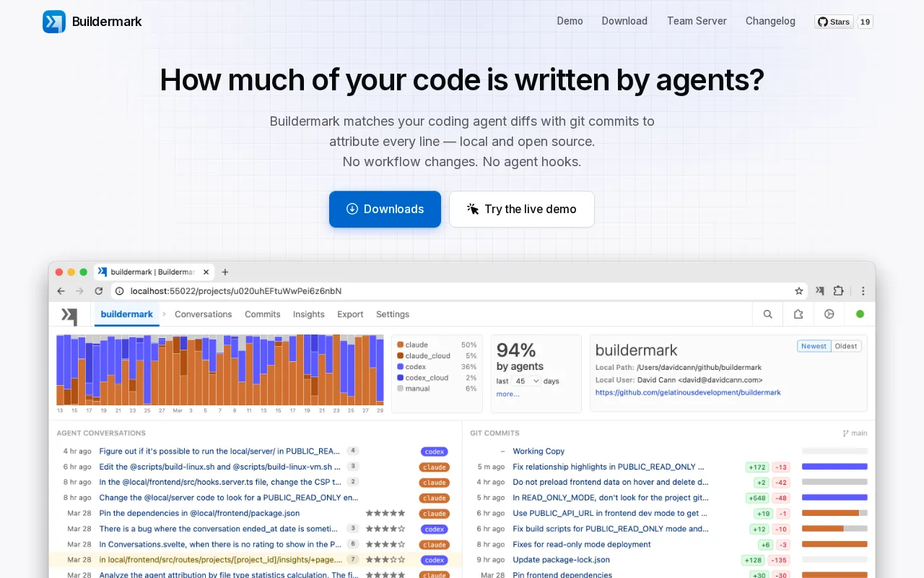Click Buildermark extension icon in address bar
The image size is (924, 578).
820,291
